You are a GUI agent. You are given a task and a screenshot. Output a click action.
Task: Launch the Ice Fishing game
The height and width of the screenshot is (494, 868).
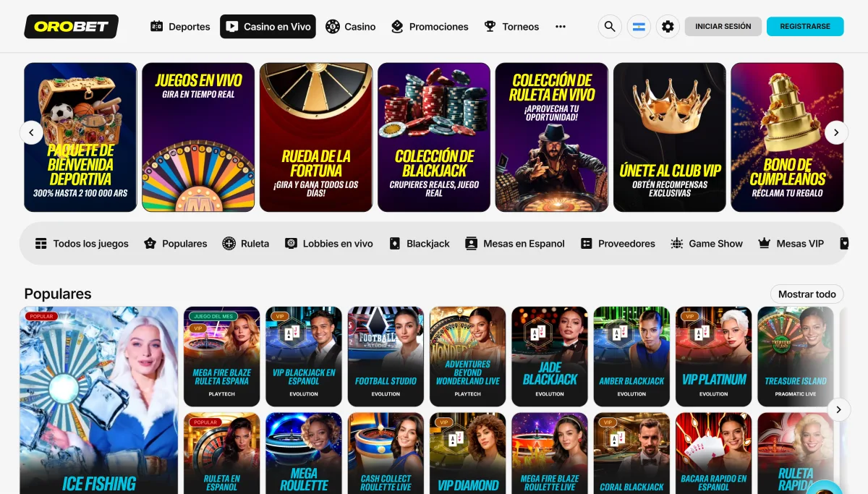click(x=99, y=401)
